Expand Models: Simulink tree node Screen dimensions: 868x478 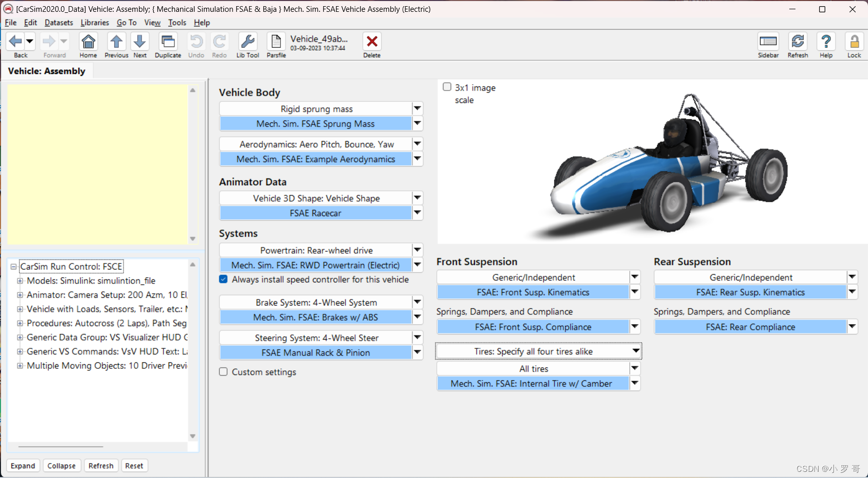point(20,281)
